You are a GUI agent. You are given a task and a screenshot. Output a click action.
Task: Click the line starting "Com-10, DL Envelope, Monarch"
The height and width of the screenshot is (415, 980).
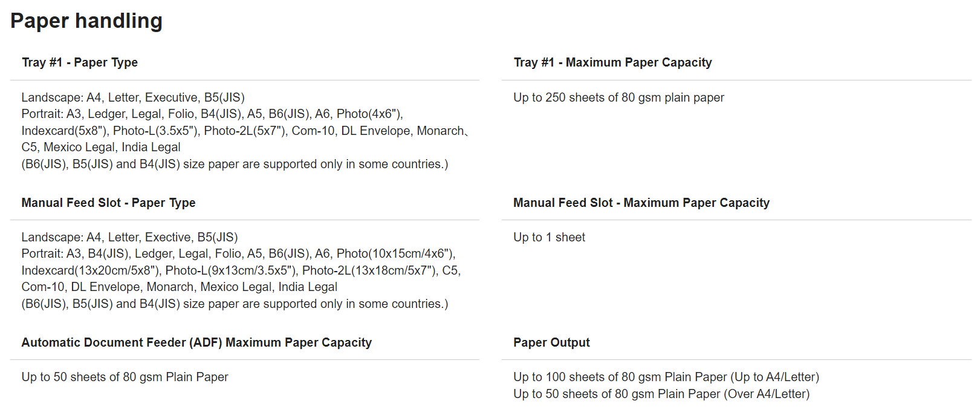point(179,287)
